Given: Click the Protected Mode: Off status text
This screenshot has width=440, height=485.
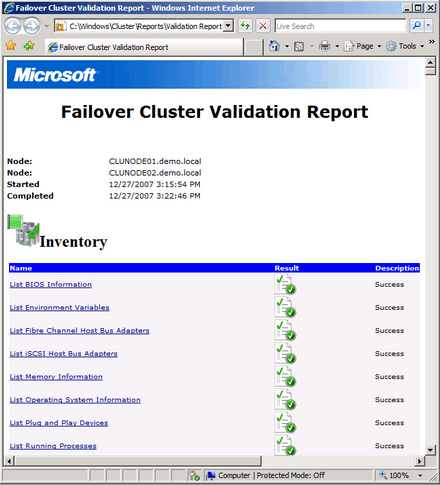Looking at the screenshot, I should tap(290, 475).
